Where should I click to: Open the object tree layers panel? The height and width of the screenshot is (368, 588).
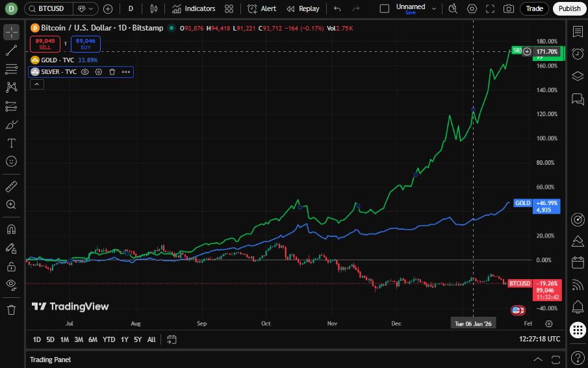(578, 76)
